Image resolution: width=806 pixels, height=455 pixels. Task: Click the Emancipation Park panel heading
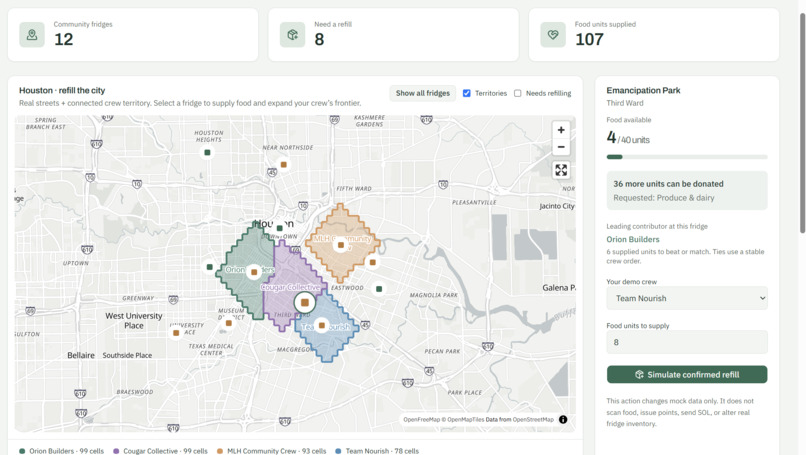(643, 90)
